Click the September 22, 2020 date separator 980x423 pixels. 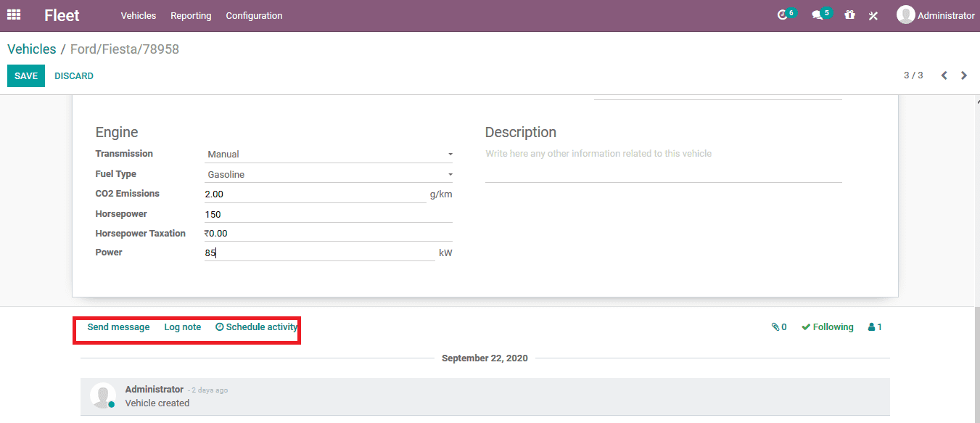[485, 358]
